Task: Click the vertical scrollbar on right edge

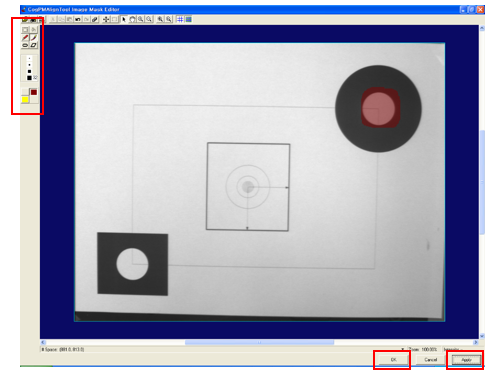Action: click(x=482, y=182)
